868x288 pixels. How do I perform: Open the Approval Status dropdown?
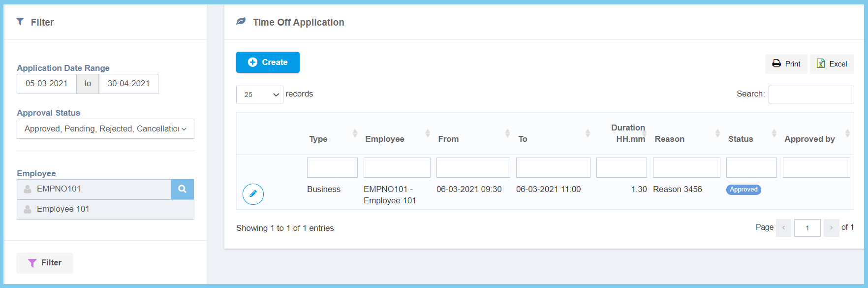point(105,129)
